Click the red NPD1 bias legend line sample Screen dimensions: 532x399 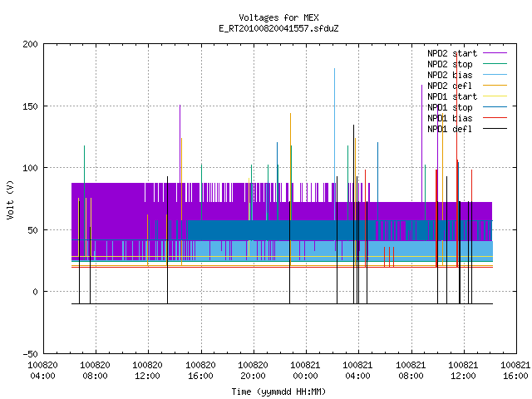pos(495,118)
